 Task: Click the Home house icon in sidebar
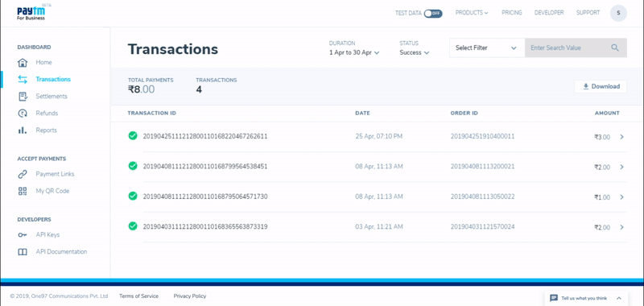pyautogui.click(x=23, y=63)
